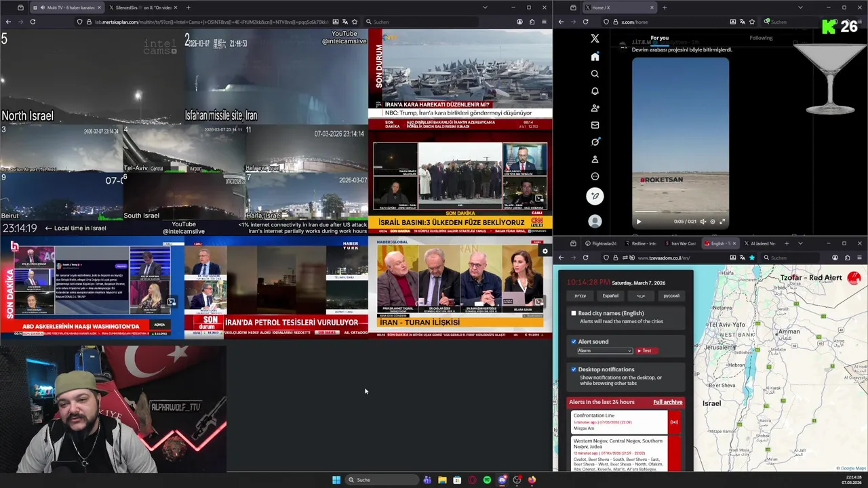This screenshot has width=868, height=488.
Task: Open tweet video settings gear
Action: [712, 222]
